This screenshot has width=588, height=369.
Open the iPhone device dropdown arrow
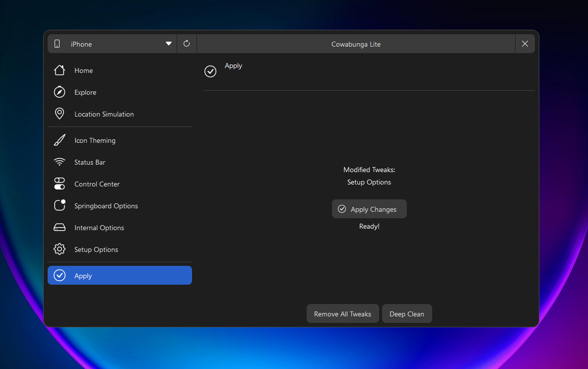169,44
